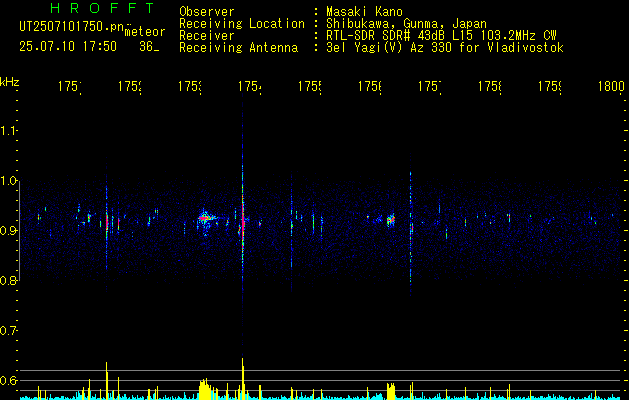This screenshot has height=400, width=629.
Task: Click the 'Observer' label
Action: 207,12
